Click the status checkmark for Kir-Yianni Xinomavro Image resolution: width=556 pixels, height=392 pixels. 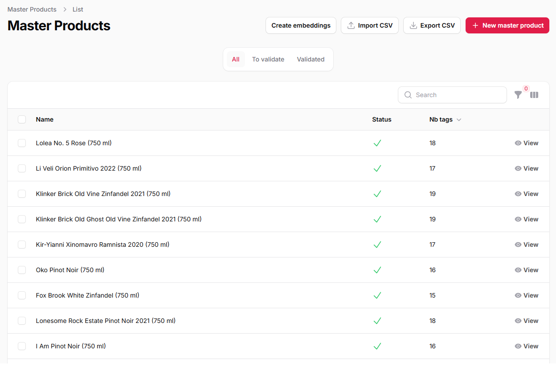click(377, 245)
